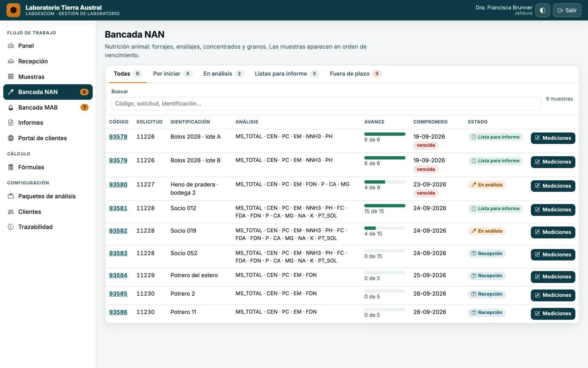Image resolution: width=588 pixels, height=368 pixels.
Task: Open Paquetes de análisis
Action: (x=48, y=196)
